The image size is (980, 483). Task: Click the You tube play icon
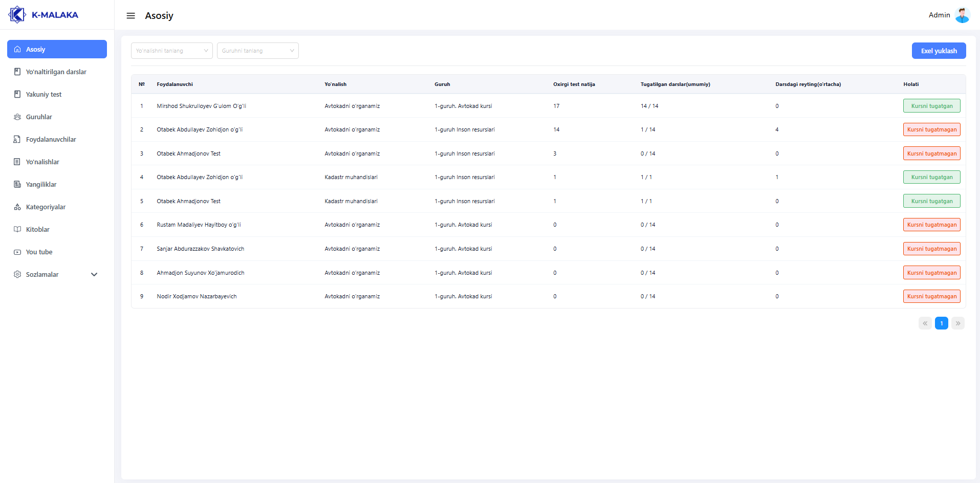17,252
